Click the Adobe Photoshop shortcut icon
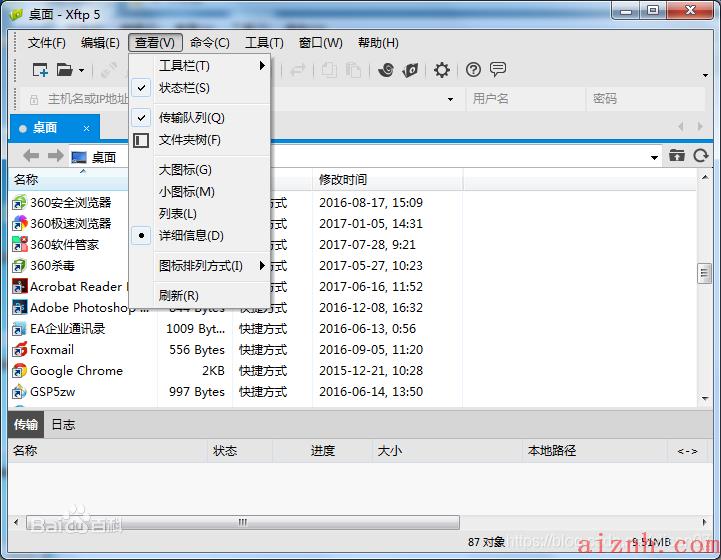Viewport: 721px width, 560px height. [x=19, y=308]
